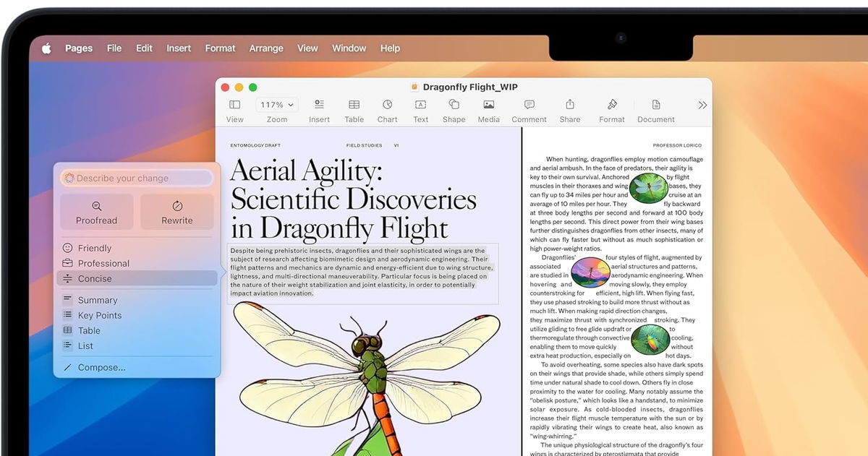
Task: Select the Friendly tone option
Action: [137, 248]
